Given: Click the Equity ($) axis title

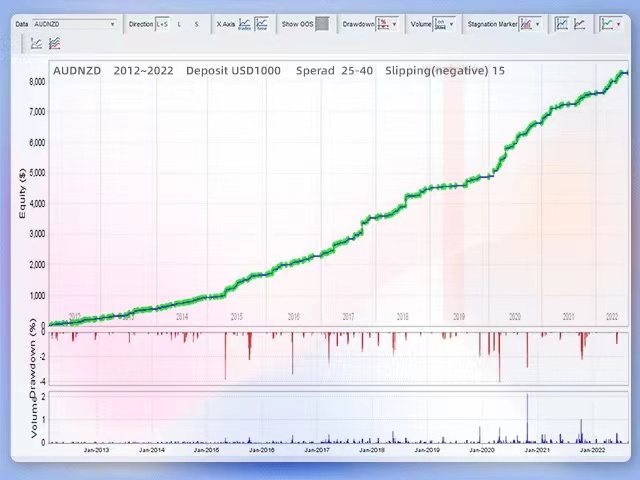Looking at the screenshot, I should [22, 193].
